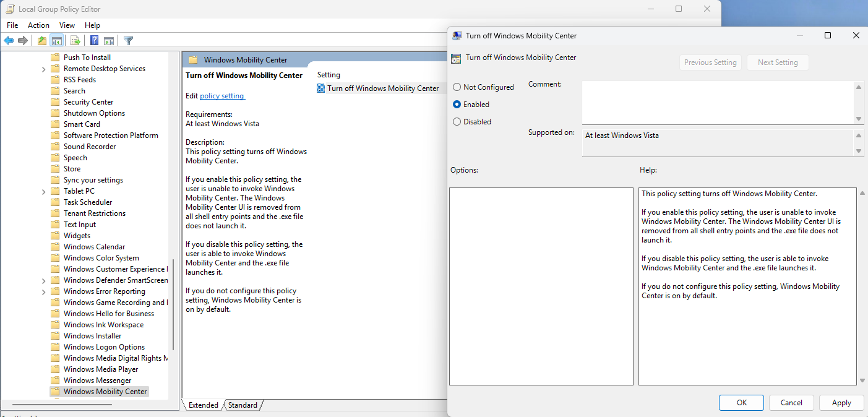The image size is (868, 417).
Task: Toggle Show/Hide Console Tree toolbar icon
Action: click(x=56, y=41)
